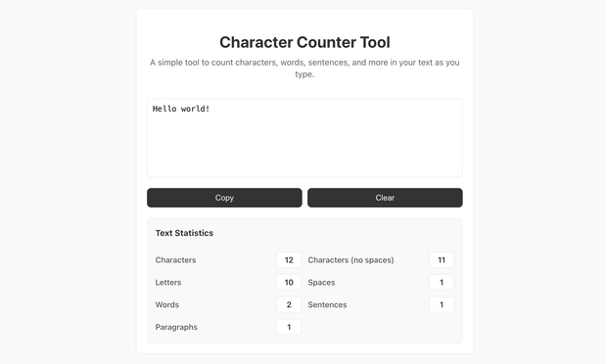Click the Copy button
This screenshot has height=364, width=606.
pos(224,198)
